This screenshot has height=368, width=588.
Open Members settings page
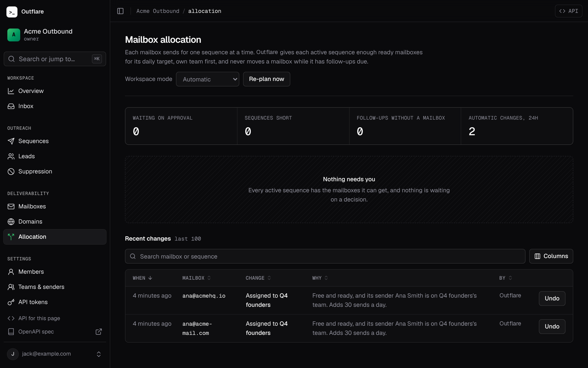55,272
